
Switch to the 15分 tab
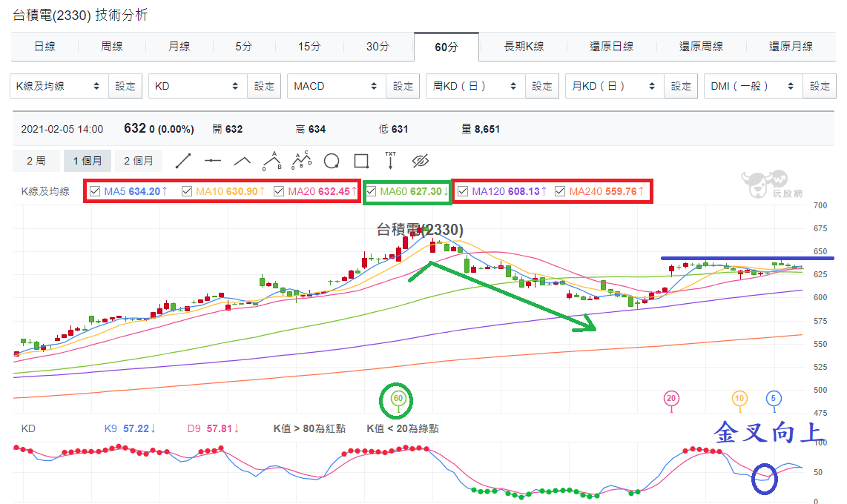point(309,47)
